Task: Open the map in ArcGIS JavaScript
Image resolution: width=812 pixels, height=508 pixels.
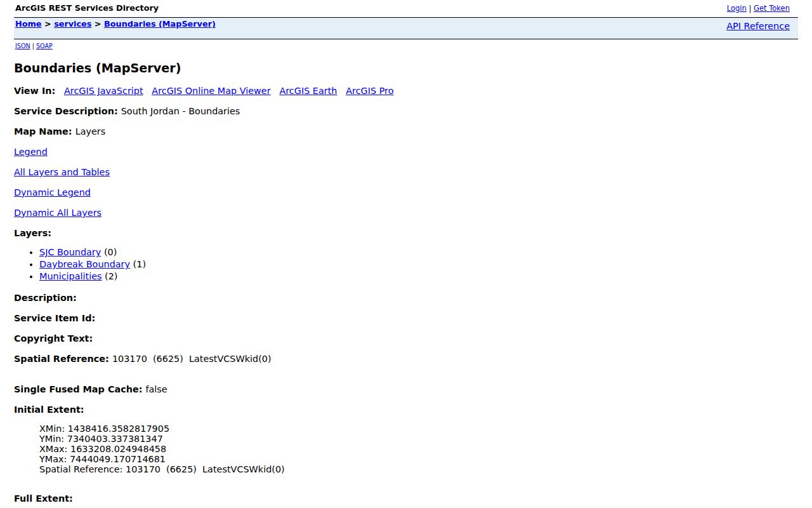Action: 103,91
